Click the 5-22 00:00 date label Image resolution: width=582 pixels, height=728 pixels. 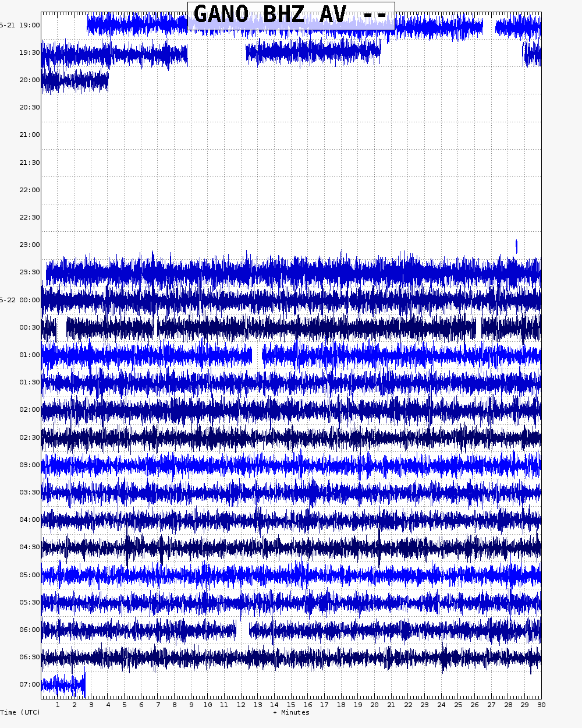[x=20, y=300]
